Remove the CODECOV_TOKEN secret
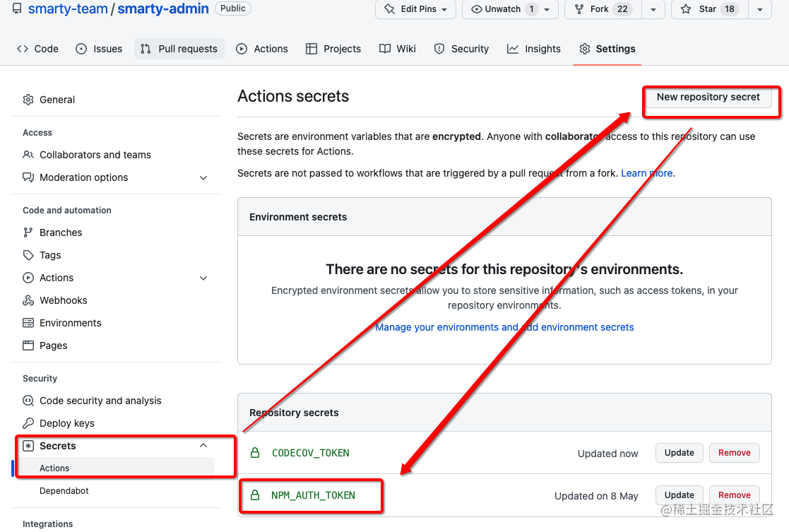This screenshot has width=789, height=532. pyautogui.click(x=734, y=453)
